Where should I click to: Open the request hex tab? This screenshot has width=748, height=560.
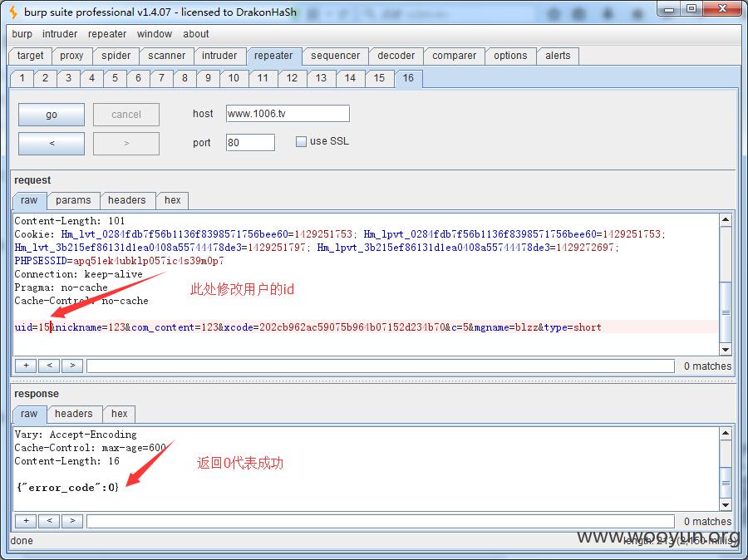pyautogui.click(x=172, y=200)
